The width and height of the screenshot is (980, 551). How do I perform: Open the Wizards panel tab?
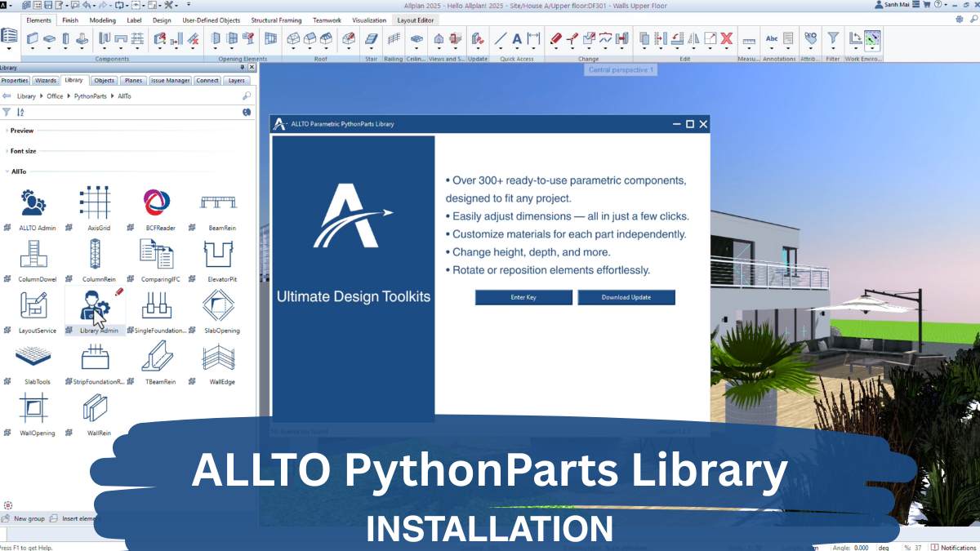[x=46, y=81]
